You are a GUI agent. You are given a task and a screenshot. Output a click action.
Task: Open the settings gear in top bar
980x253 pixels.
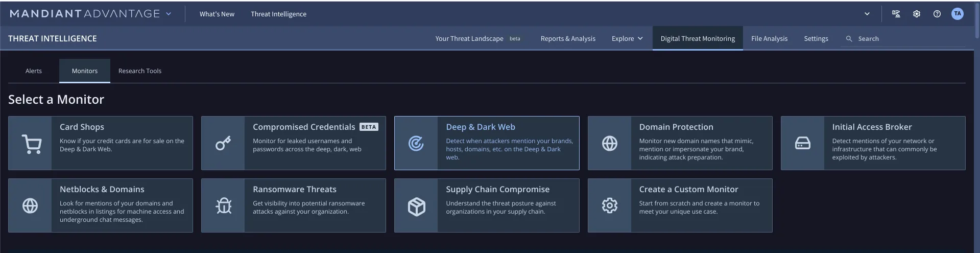pyautogui.click(x=916, y=14)
